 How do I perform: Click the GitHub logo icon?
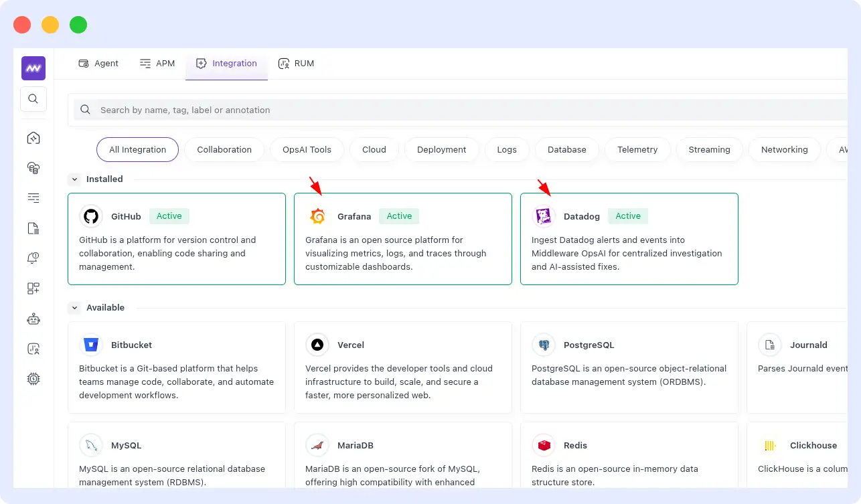click(x=91, y=216)
